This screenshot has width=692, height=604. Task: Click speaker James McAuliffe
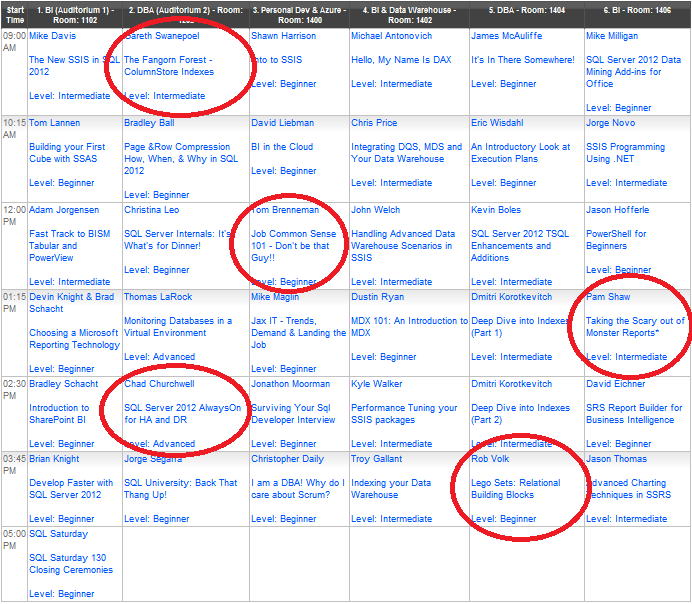tap(506, 36)
